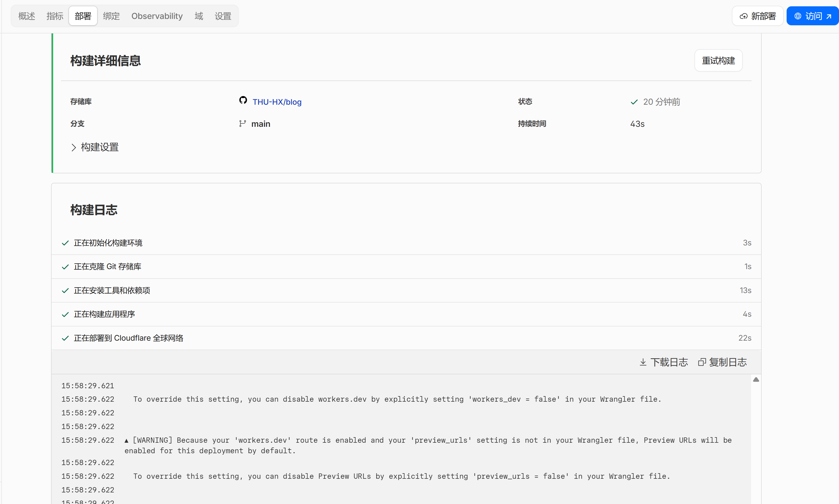Click the 状态 label

point(525,102)
